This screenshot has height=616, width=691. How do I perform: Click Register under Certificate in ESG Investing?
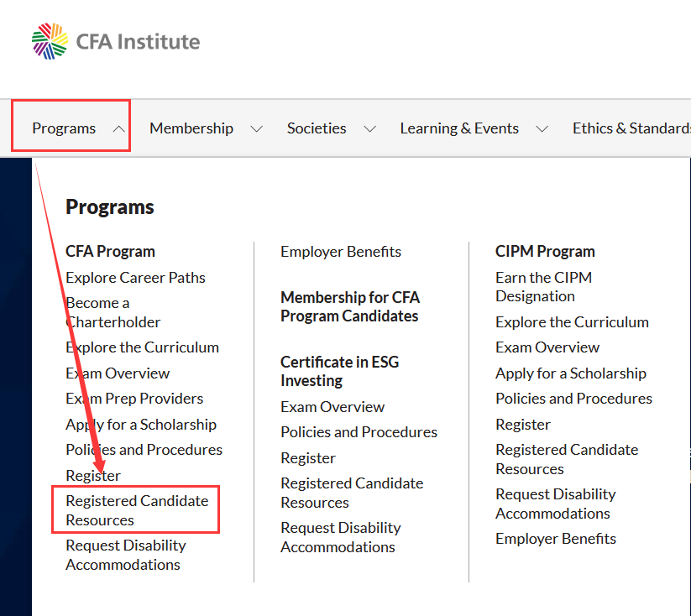pos(308,458)
